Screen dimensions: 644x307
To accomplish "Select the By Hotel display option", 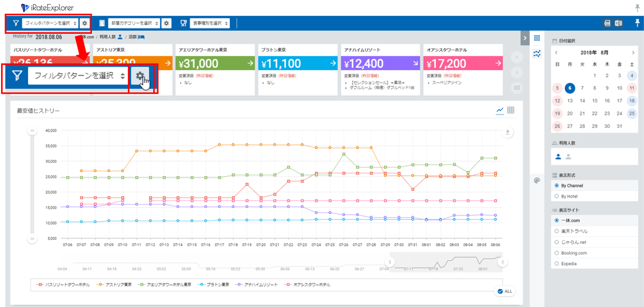I will click(557, 196).
